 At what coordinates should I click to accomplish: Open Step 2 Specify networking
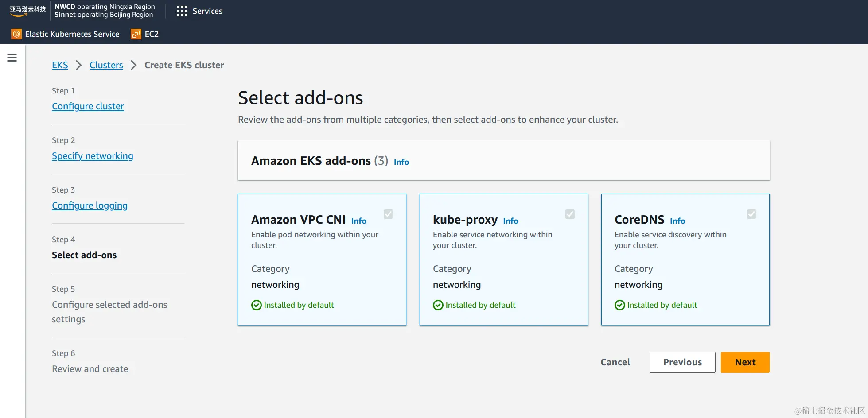pyautogui.click(x=92, y=156)
